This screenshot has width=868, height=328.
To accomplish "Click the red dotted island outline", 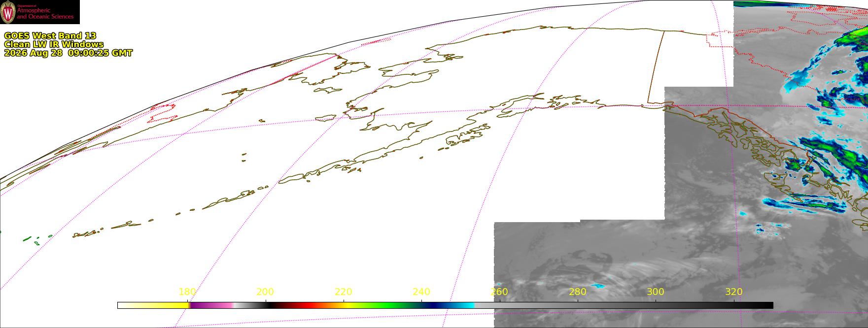I will (163, 113).
